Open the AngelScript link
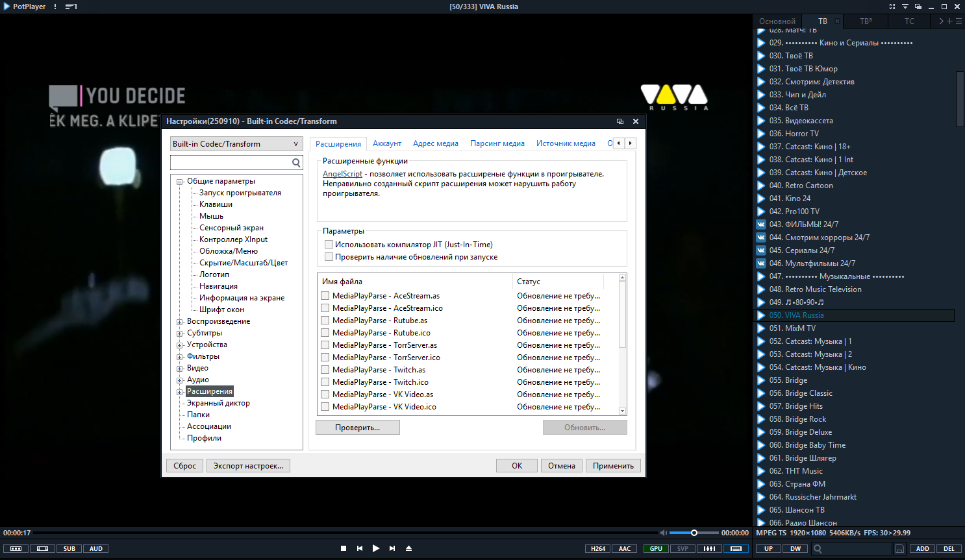Viewport: 965px width, 560px height. pyautogui.click(x=342, y=174)
